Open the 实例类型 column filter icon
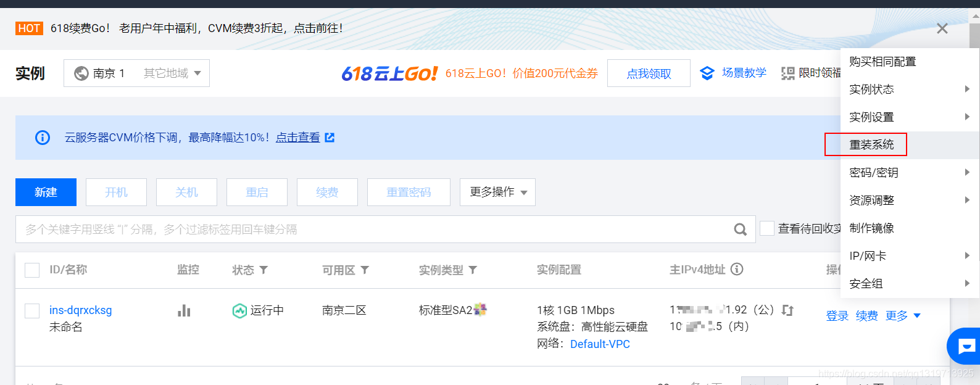The height and width of the screenshot is (385, 980). [x=473, y=270]
